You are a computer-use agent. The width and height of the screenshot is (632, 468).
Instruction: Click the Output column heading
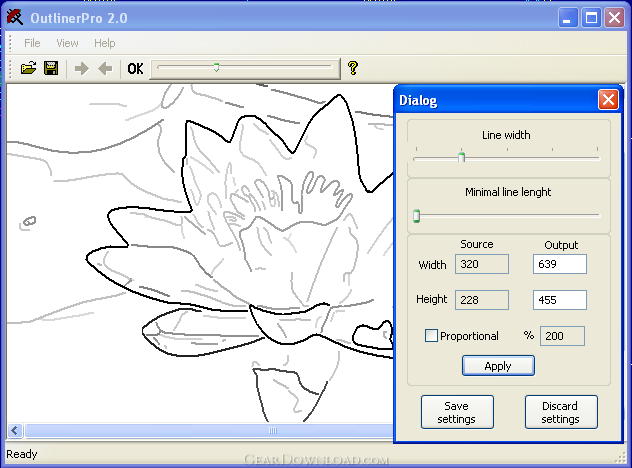pos(561,245)
